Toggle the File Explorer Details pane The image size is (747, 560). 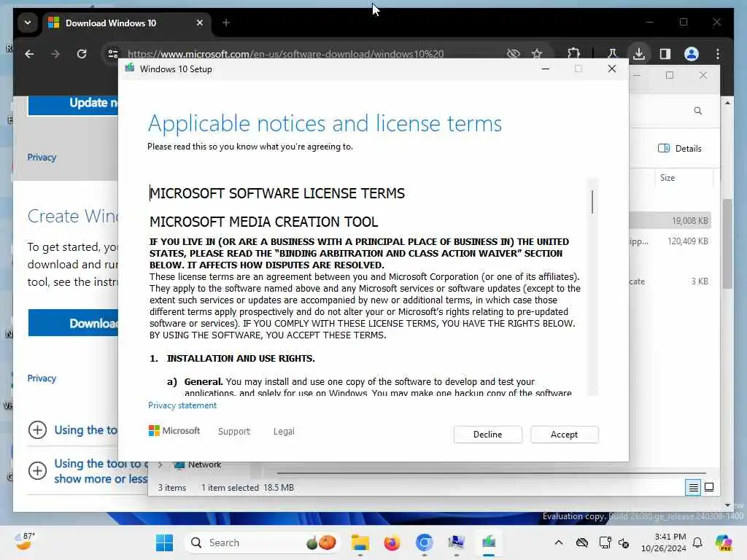click(x=679, y=149)
